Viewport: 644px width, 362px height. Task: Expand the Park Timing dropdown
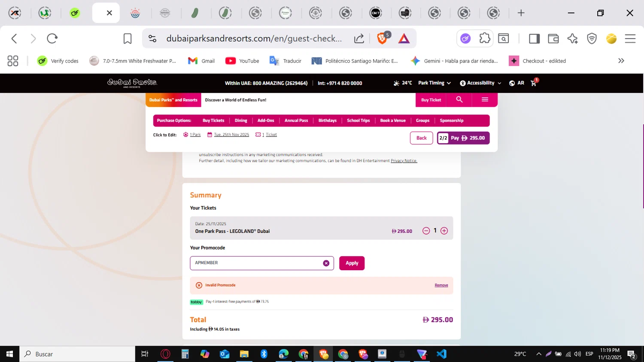(434, 83)
